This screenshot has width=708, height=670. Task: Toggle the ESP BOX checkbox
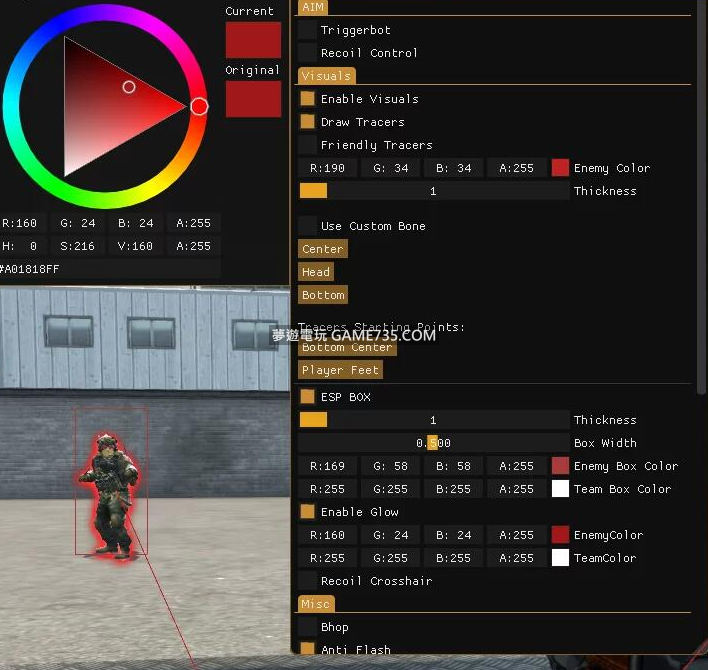pos(307,397)
